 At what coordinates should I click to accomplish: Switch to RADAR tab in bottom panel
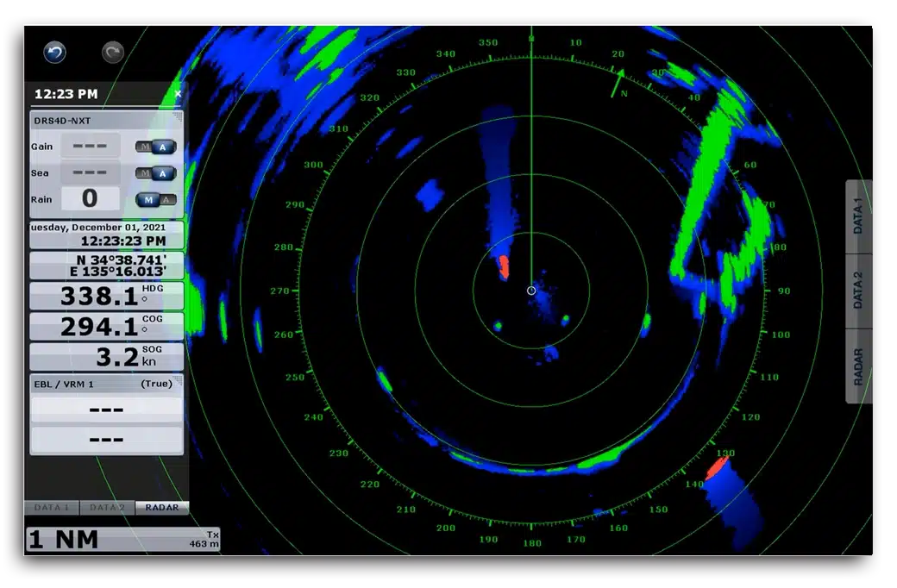point(162,507)
